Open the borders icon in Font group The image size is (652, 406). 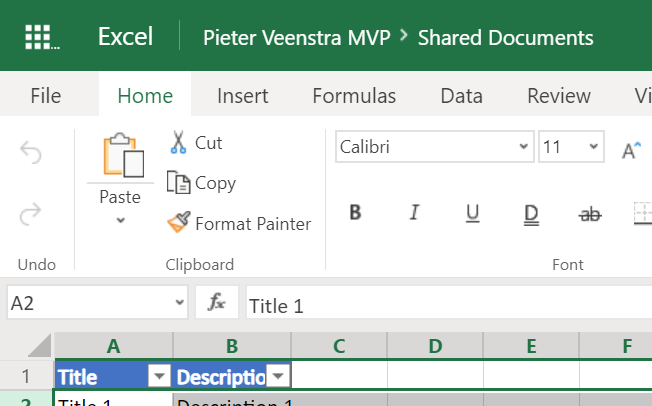[643, 213]
